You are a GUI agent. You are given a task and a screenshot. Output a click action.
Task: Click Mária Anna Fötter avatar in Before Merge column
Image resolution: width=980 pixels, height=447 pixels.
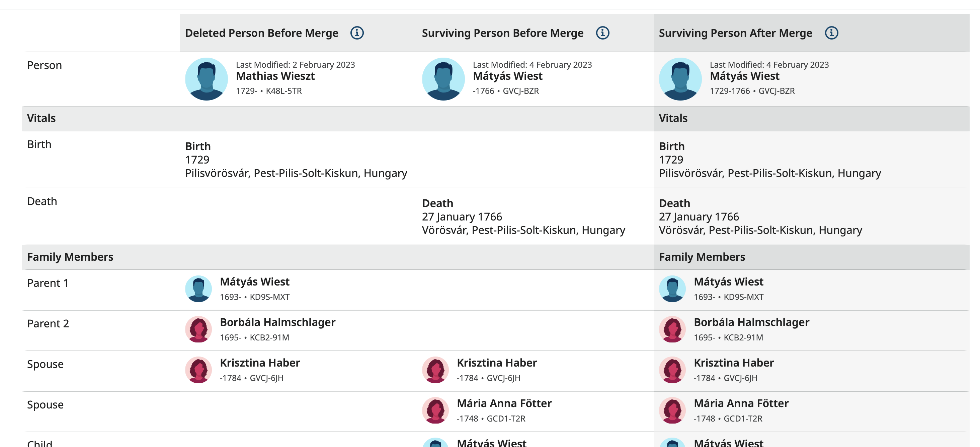coord(435,410)
